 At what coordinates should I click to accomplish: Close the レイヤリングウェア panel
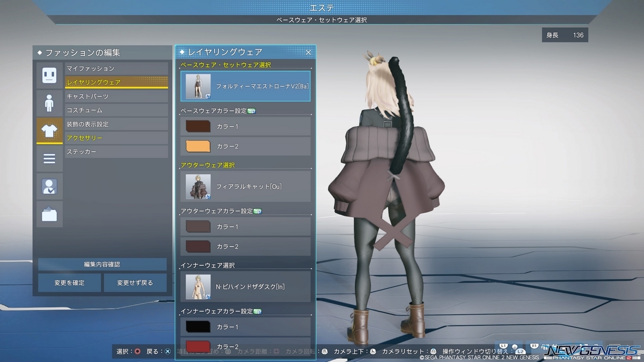(x=309, y=52)
